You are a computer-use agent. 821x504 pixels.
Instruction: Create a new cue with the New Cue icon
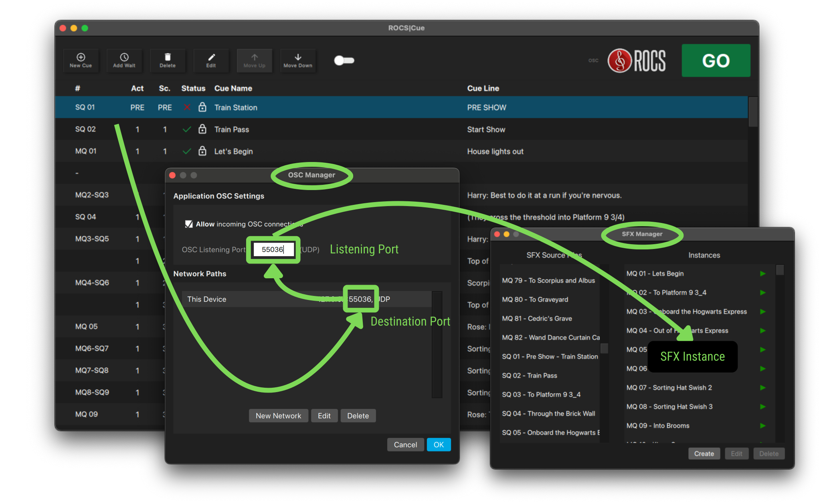pos(81,61)
